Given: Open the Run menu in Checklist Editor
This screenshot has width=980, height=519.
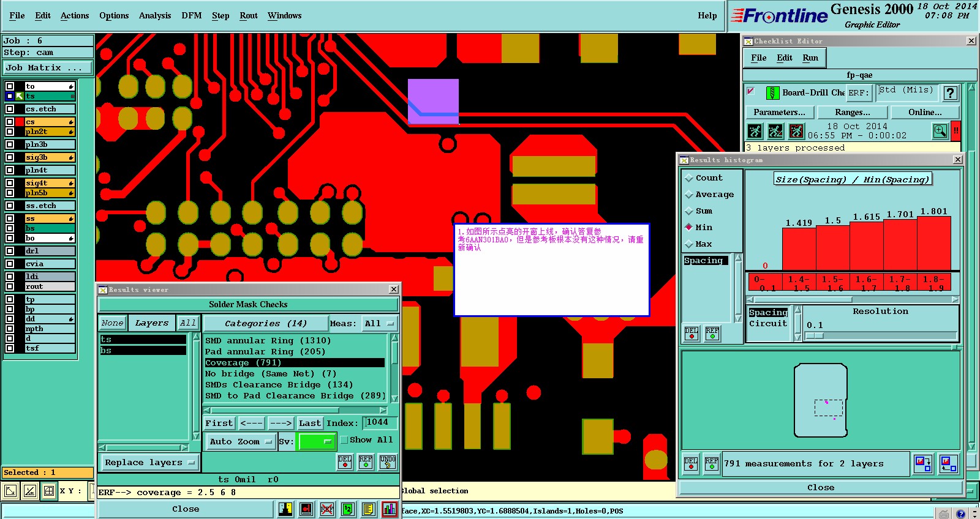Looking at the screenshot, I should 810,58.
